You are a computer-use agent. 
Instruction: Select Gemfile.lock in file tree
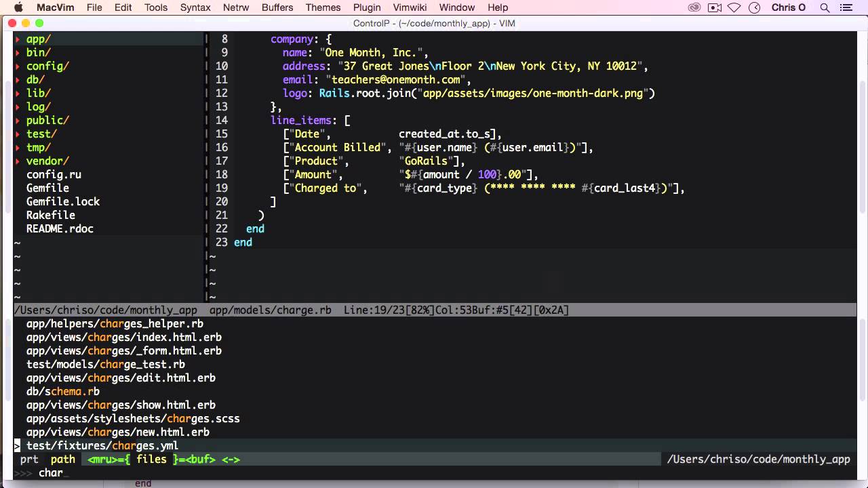point(63,202)
